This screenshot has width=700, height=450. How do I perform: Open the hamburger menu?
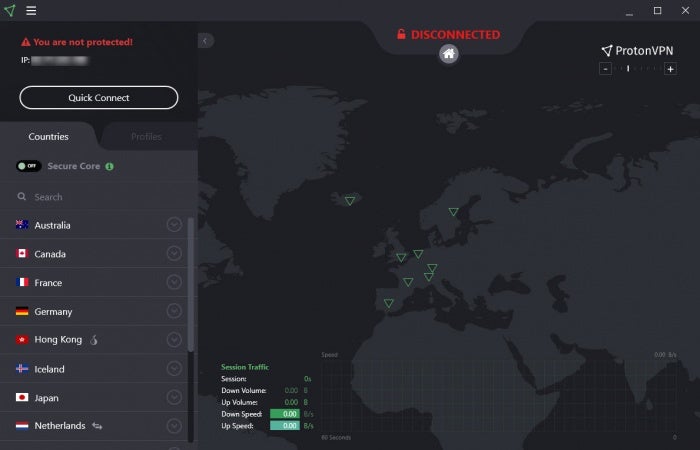pos(31,10)
